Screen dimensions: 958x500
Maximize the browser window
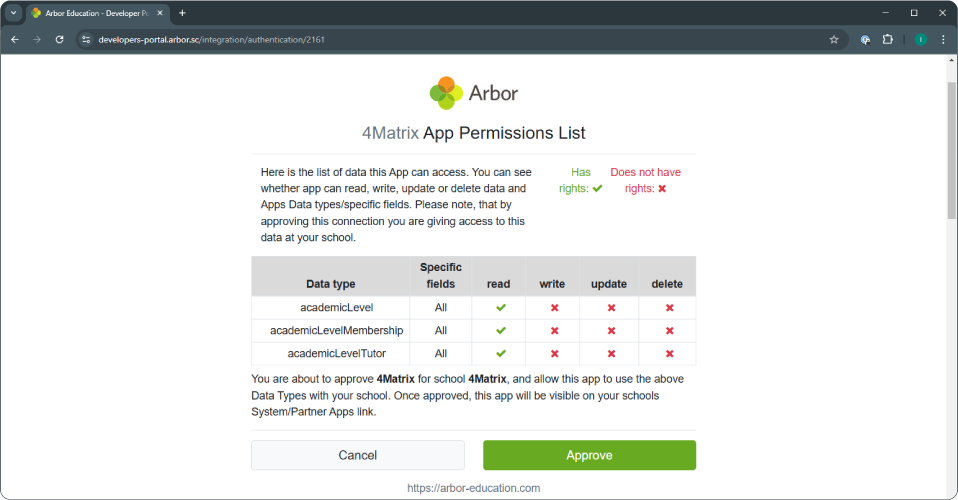click(x=914, y=13)
